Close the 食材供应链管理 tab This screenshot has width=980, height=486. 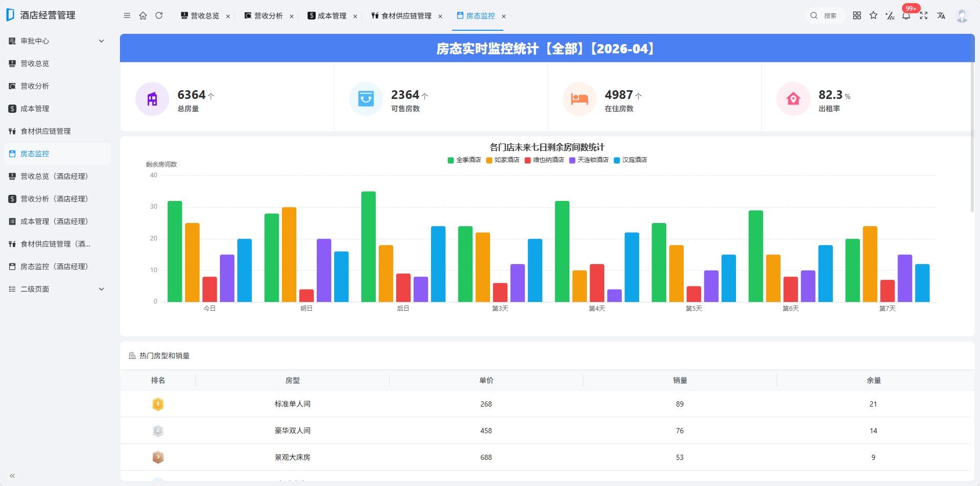pyautogui.click(x=440, y=16)
